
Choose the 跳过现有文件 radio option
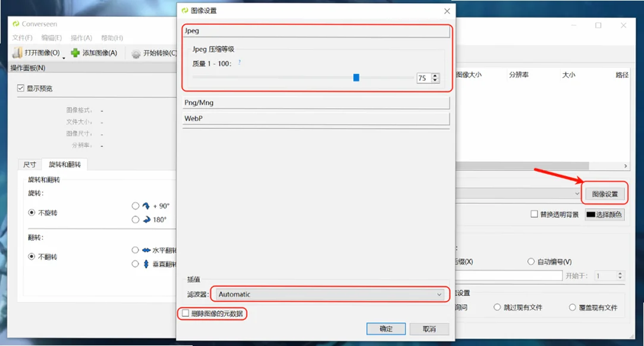pyautogui.click(x=497, y=307)
